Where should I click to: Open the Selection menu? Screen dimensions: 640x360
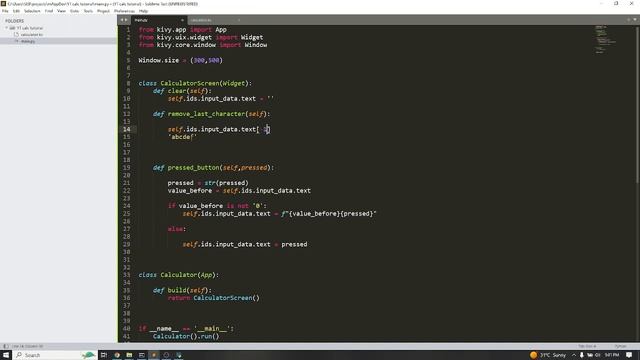point(32,11)
